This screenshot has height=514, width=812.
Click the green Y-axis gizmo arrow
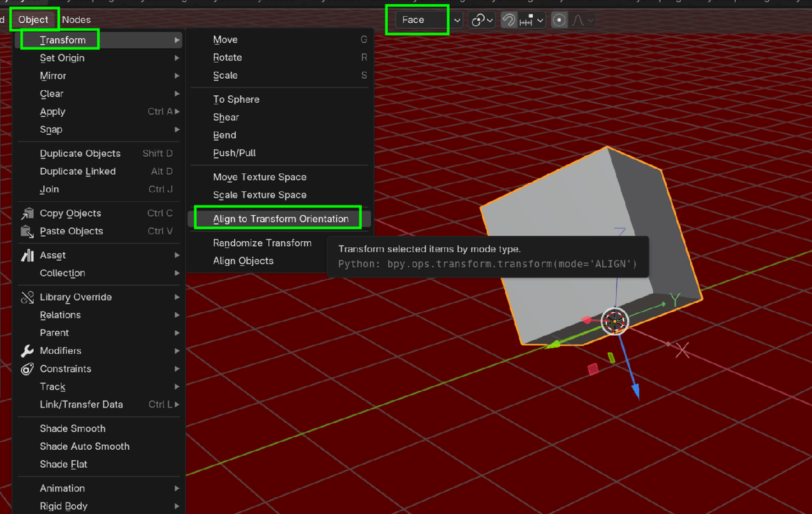point(553,344)
